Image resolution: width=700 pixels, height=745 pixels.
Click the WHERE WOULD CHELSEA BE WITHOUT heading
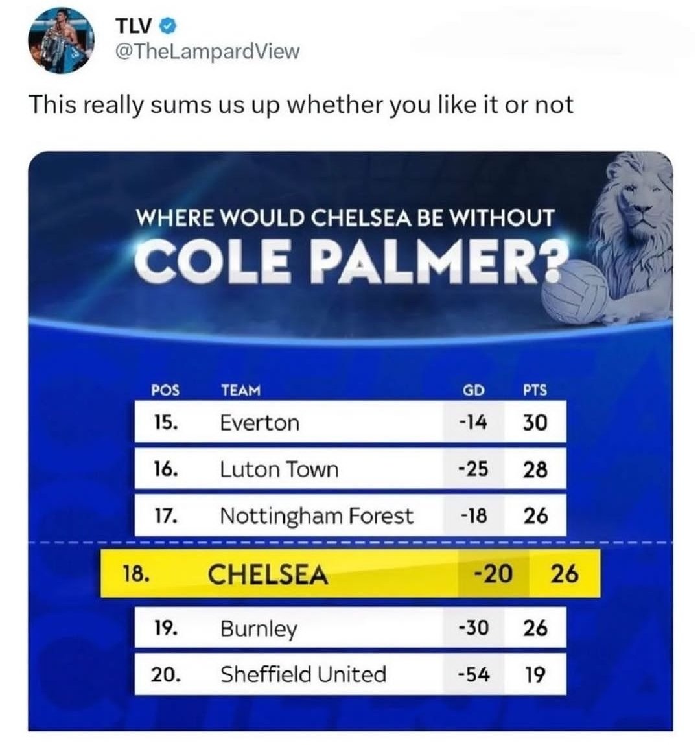(x=345, y=218)
